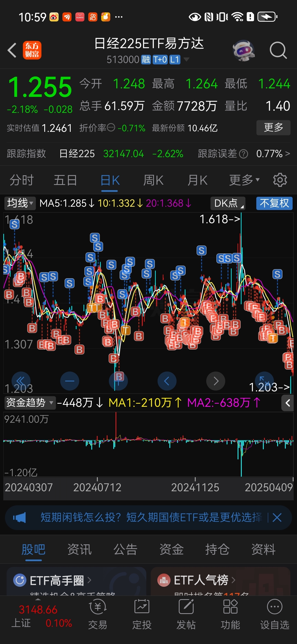Tap the T+0 badge
Viewport: 297px width, 644px height.
160,59
